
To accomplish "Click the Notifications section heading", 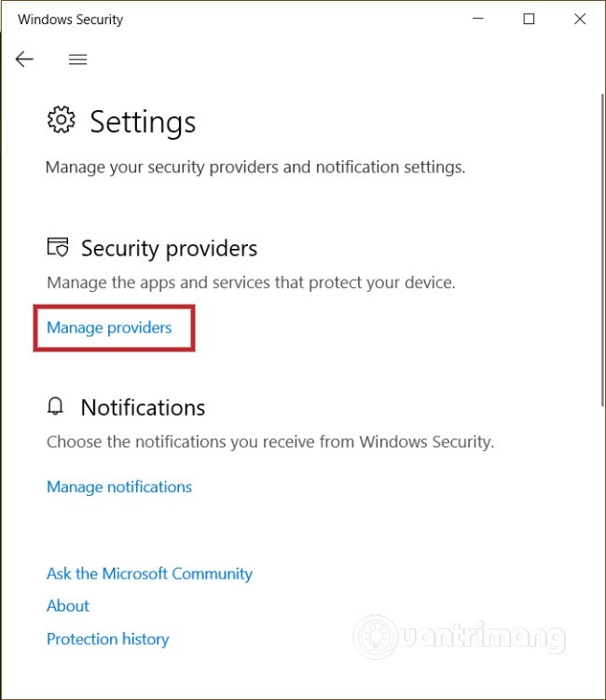I will tap(143, 407).
